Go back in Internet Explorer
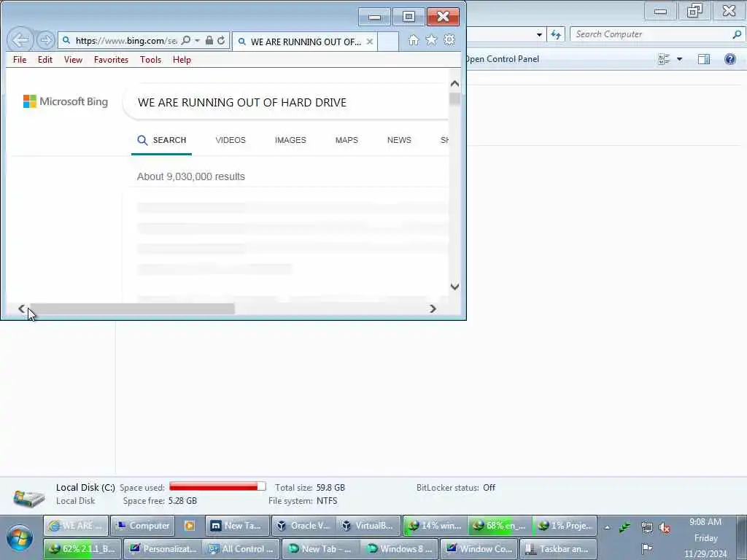The width and height of the screenshot is (747, 560). point(20,41)
